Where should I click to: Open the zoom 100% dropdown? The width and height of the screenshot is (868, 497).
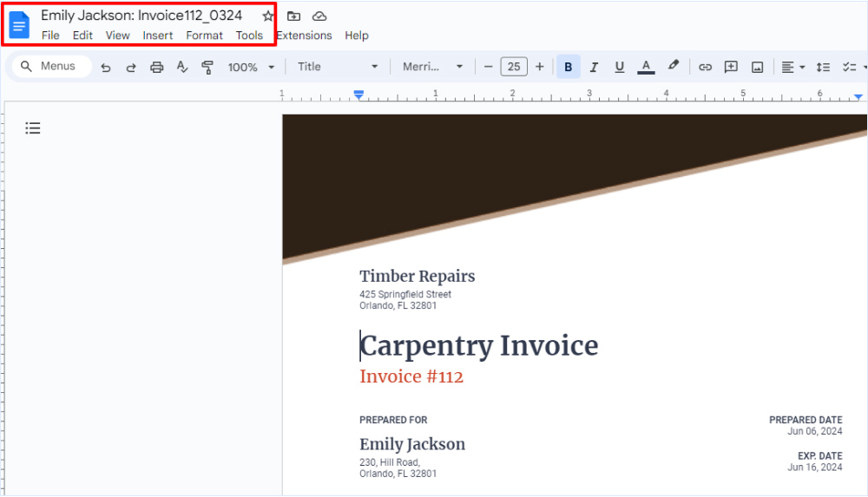click(x=251, y=67)
